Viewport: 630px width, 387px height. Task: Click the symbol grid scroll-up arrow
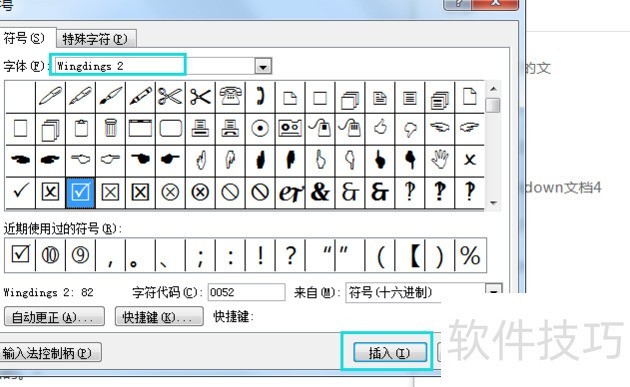click(493, 89)
